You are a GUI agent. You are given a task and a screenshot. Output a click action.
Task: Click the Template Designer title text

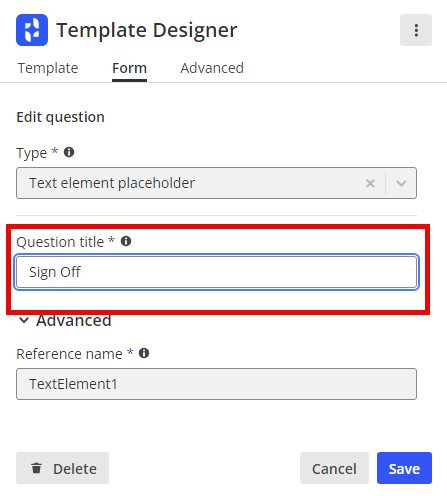[147, 30]
